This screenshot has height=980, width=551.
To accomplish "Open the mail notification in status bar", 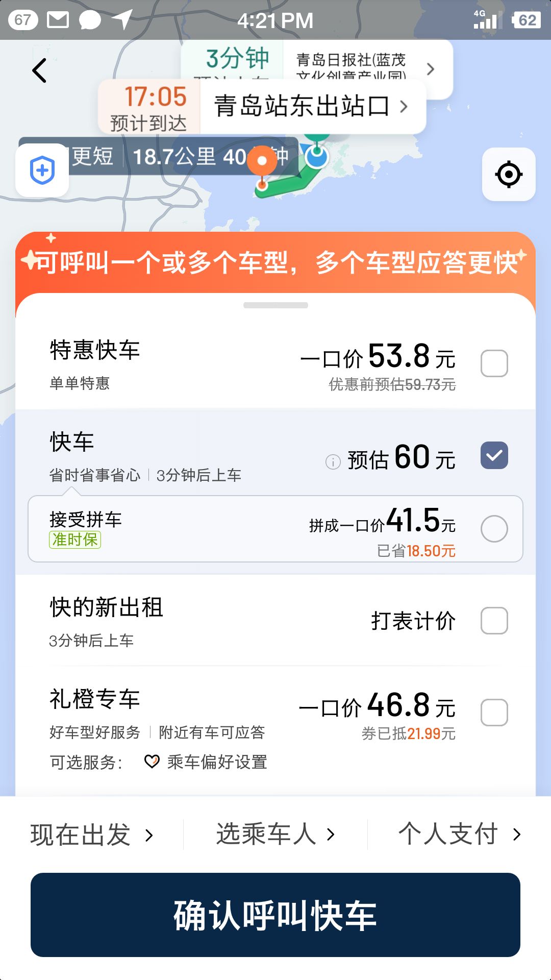I will click(x=58, y=20).
